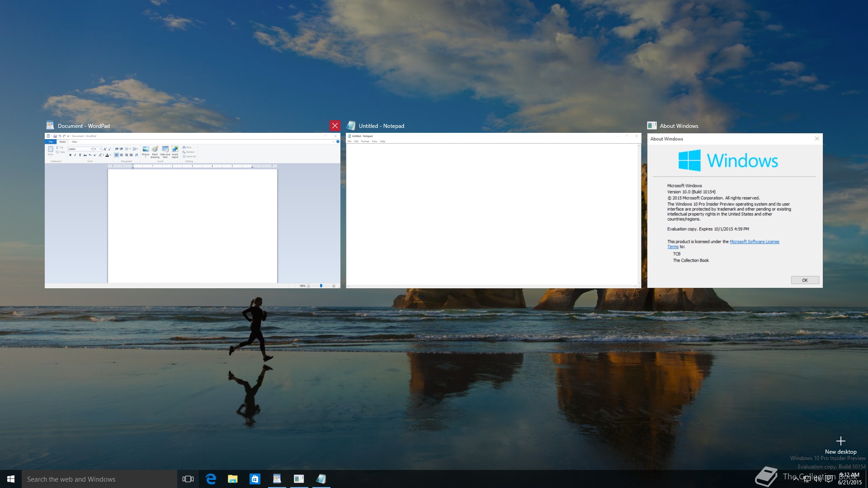Image resolution: width=868 pixels, height=488 pixels.
Task: Open File Explorer from the taskbar
Action: point(233,479)
